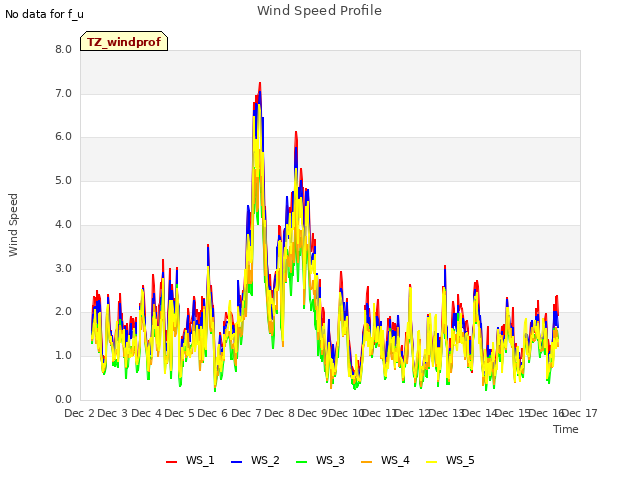Select the green WS_3 legend swatch
This screenshot has width=640, height=480.
(301, 461)
